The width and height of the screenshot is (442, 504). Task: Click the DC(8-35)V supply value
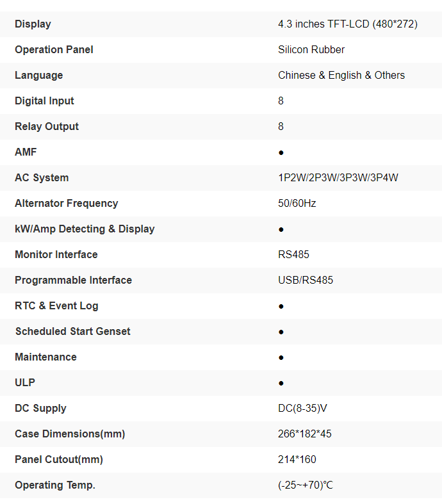pyautogui.click(x=303, y=409)
